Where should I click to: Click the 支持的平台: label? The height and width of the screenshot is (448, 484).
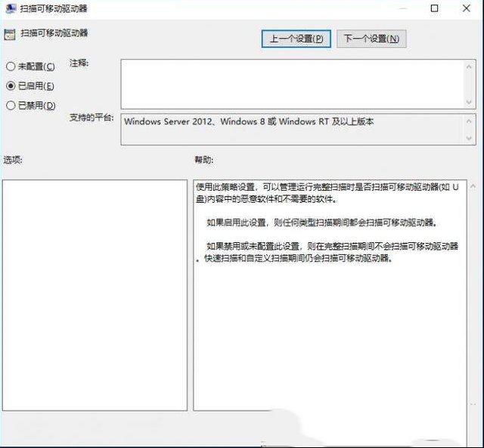(92, 118)
